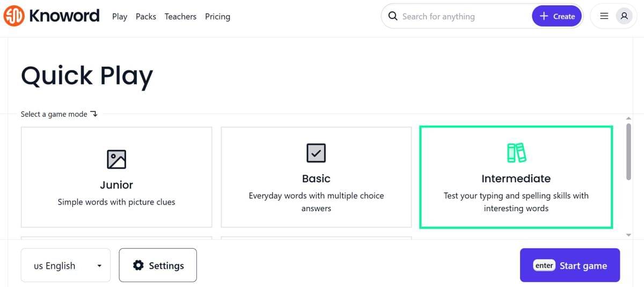Click the language dropdown caret arrow
Viewport: 644px width, 287px height.
pyautogui.click(x=99, y=266)
